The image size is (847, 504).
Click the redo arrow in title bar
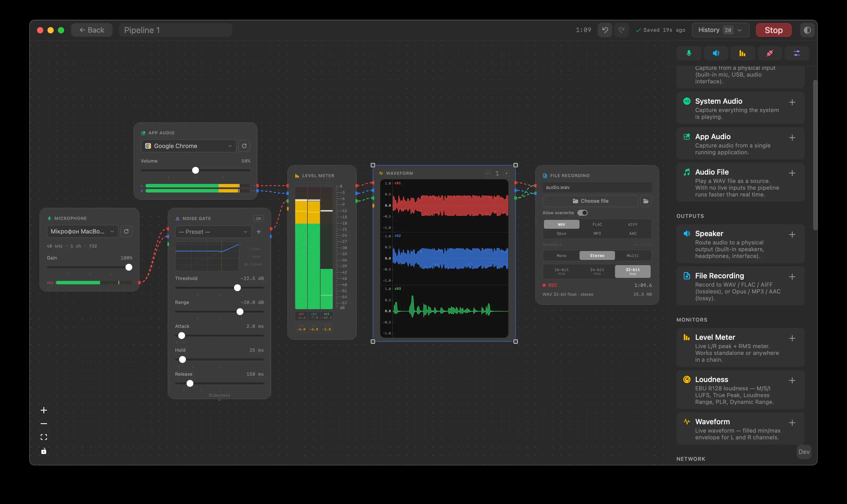(621, 30)
